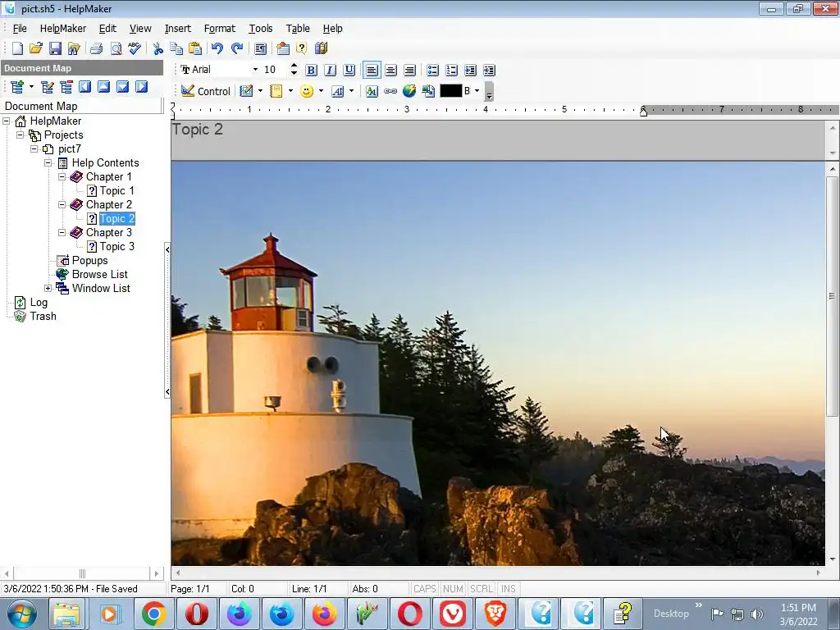Image resolution: width=840 pixels, height=630 pixels.
Task: Open the Tools menu
Action: tap(261, 29)
